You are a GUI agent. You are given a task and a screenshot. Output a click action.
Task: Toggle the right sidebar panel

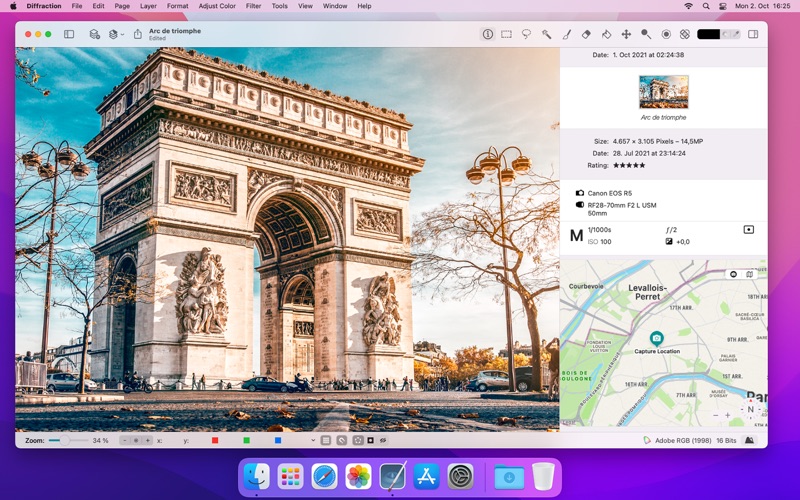click(753, 34)
